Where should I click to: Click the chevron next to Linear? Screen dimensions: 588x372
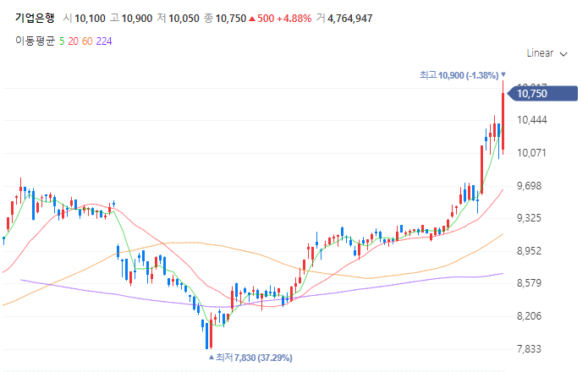point(563,54)
